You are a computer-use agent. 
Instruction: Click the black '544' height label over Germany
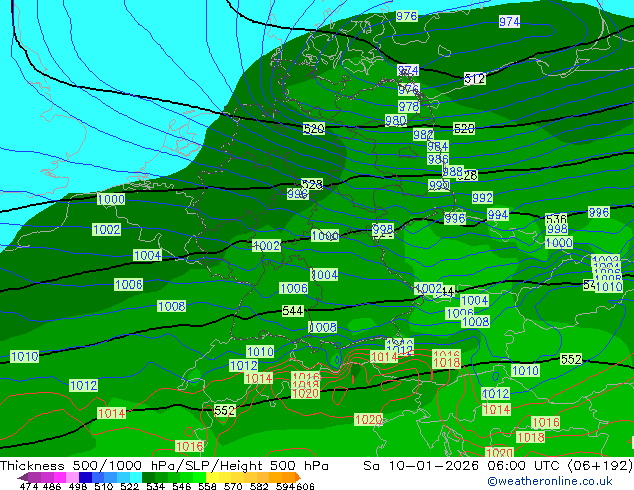click(293, 310)
